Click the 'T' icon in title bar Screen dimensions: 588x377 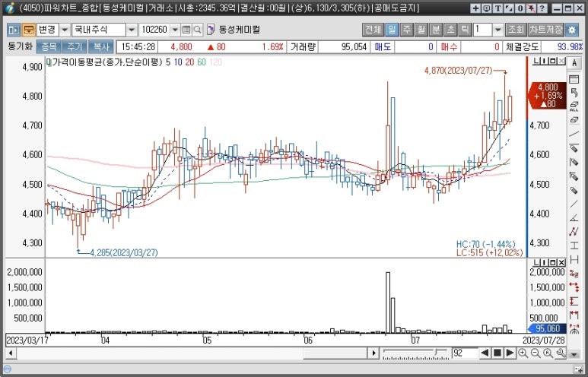click(497, 8)
